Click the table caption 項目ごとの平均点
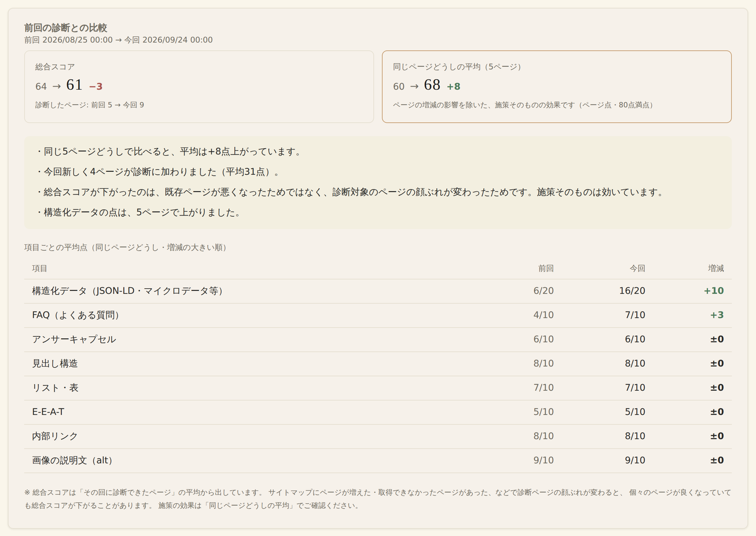Screen dimensions: 756x536 pos(127,247)
